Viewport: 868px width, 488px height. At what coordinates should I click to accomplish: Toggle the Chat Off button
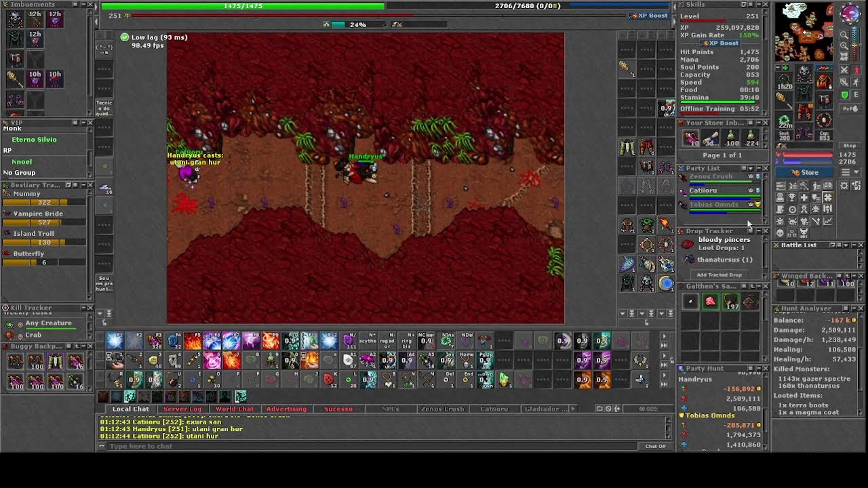click(656, 446)
